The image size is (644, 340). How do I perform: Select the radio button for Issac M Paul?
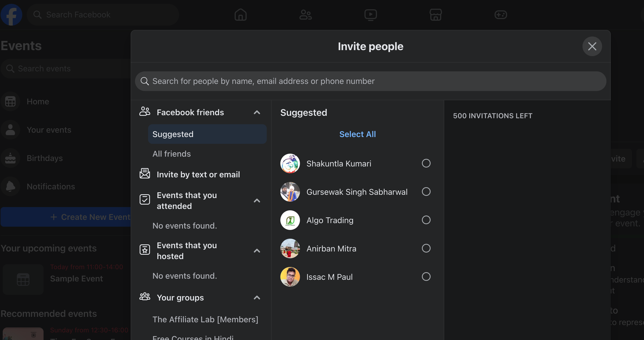click(426, 277)
